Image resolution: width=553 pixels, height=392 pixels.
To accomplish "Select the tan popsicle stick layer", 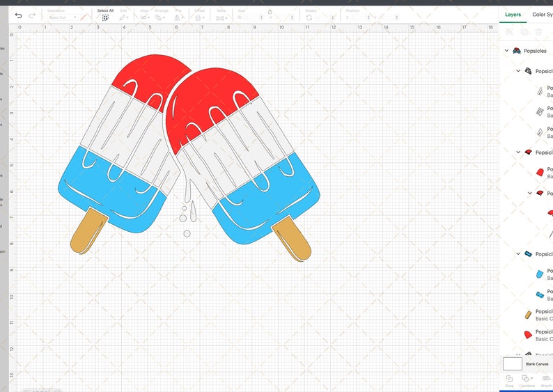I will tap(528, 315).
